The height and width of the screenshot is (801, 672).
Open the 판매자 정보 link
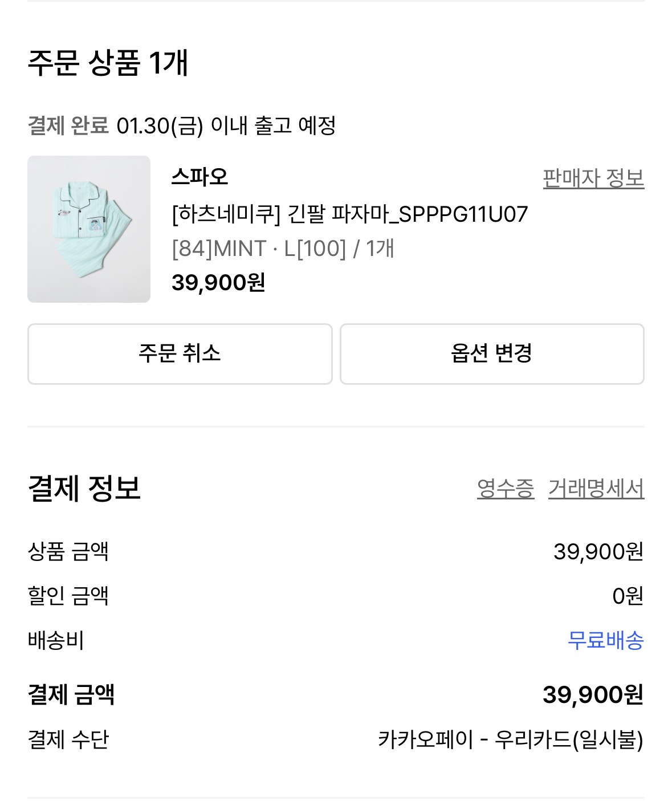point(593,178)
